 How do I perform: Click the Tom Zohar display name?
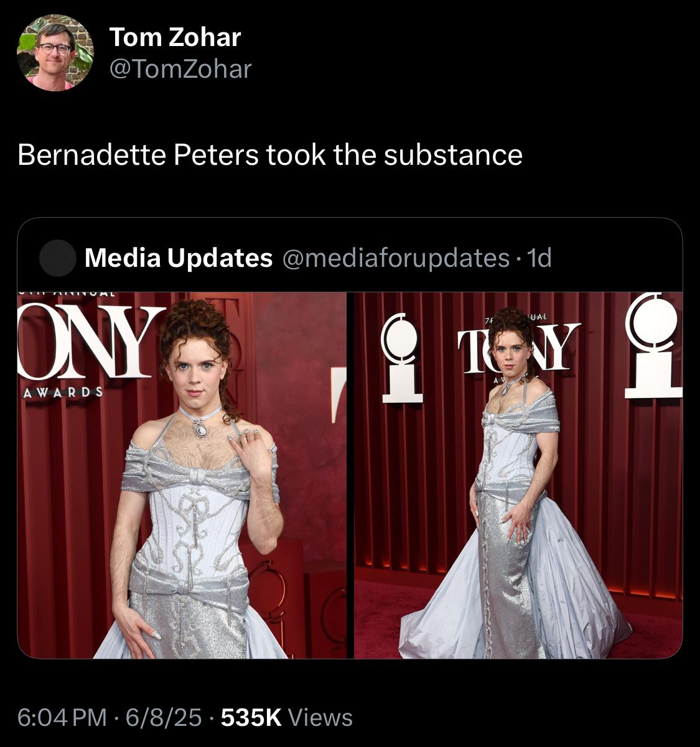pos(175,37)
